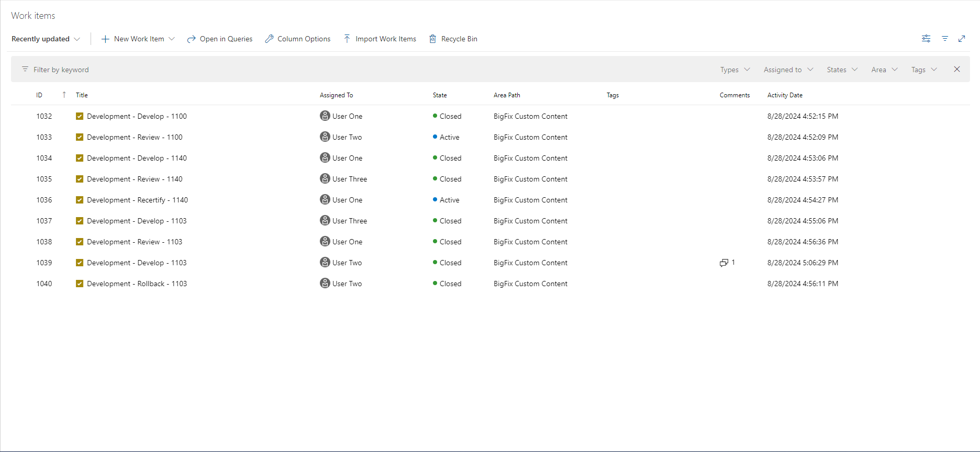The height and width of the screenshot is (452, 980).
Task: Click the task icon for item 1033
Action: (80, 137)
